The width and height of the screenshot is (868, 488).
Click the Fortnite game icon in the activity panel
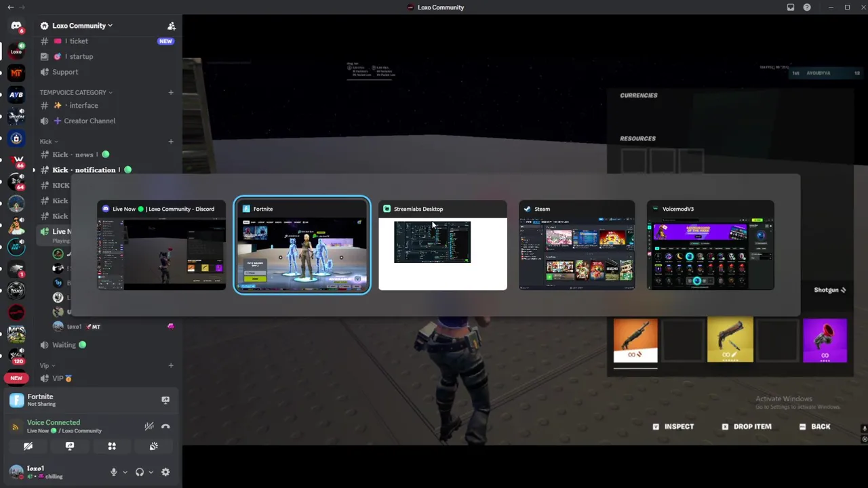click(16, 400)
